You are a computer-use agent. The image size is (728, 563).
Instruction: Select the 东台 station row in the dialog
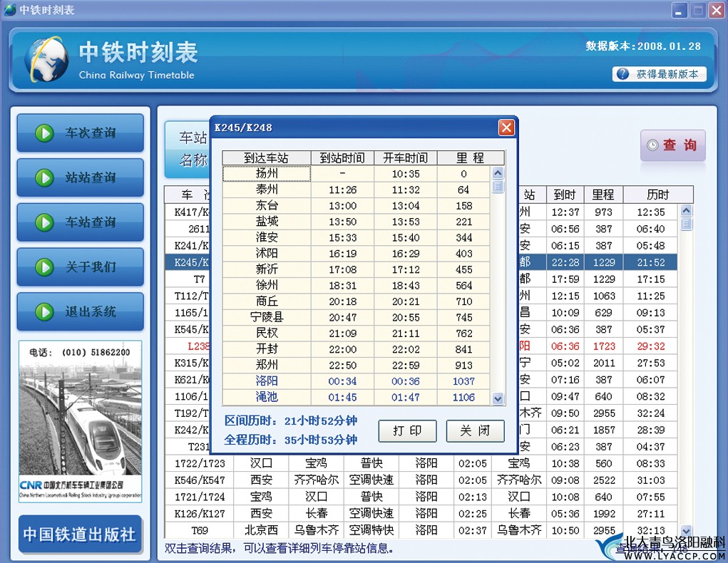[356, 206]
